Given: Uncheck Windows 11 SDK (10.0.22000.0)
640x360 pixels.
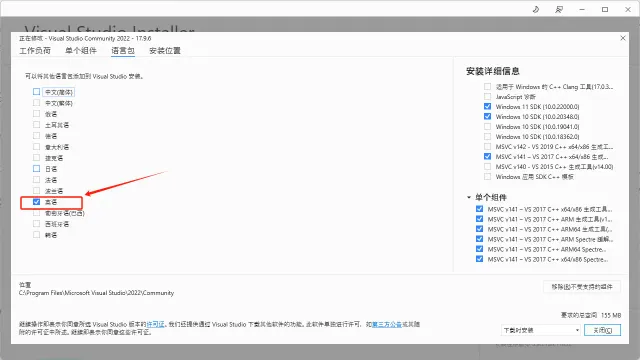Looking at the screenshot, I should [487, 107].
